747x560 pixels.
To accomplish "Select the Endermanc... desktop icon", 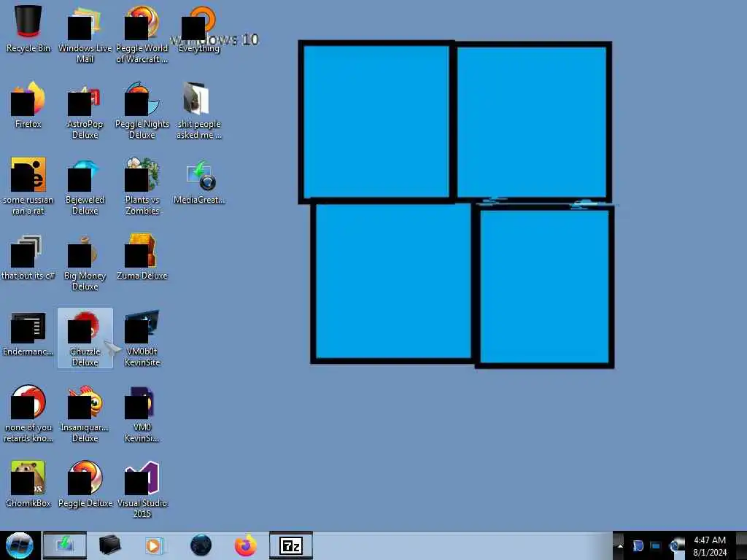I will click(x=28, y=332).
